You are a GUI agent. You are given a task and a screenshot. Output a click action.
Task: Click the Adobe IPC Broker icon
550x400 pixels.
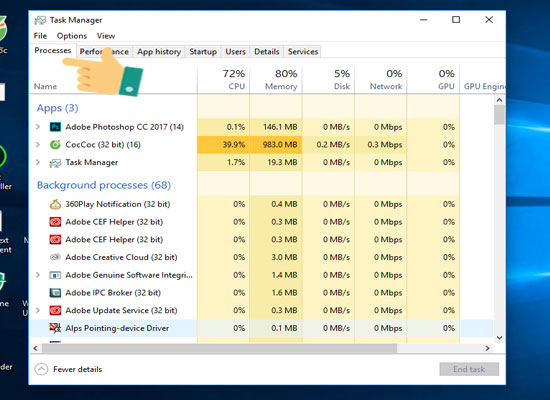55,293
